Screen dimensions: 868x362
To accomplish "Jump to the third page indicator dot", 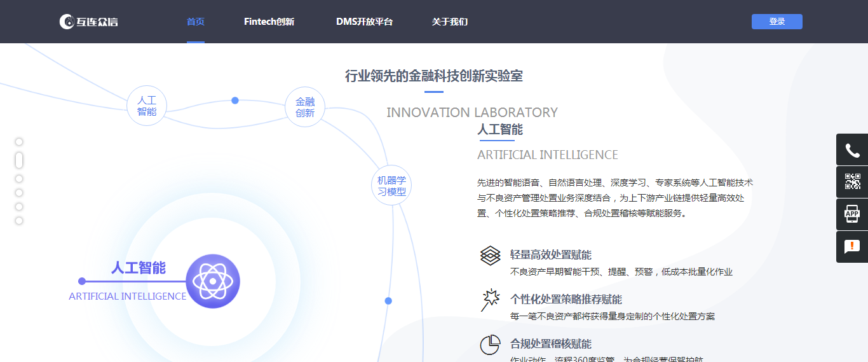I will 19,179.
